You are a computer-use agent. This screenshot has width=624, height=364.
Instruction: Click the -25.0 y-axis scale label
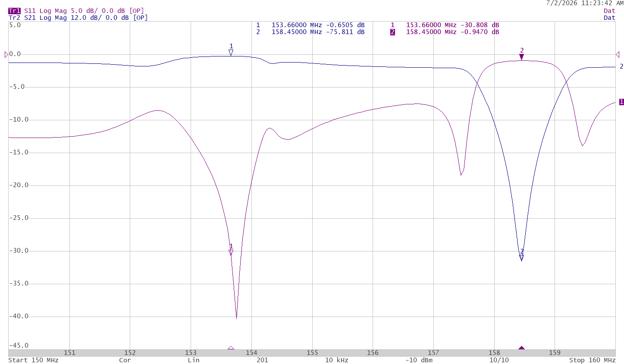tap(19, 218)
